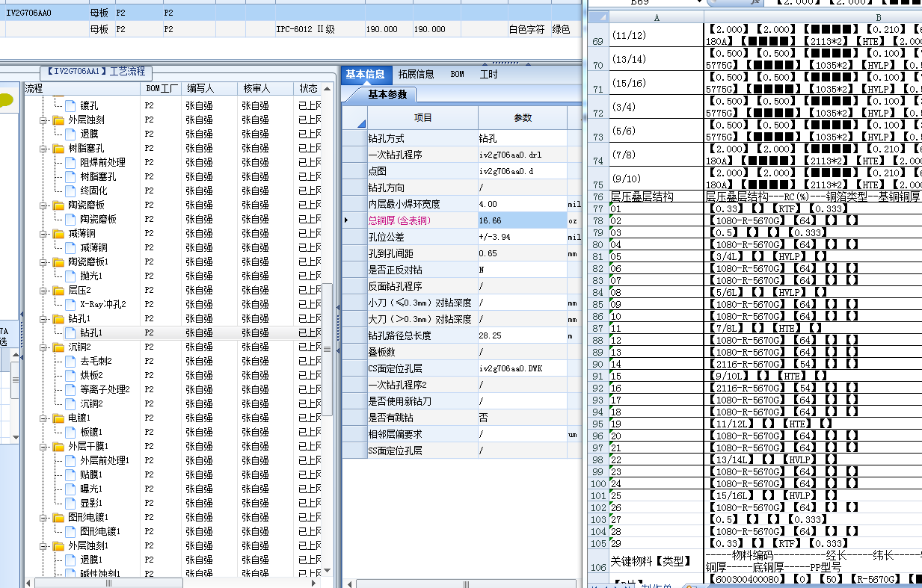The width and height of the screenshot is (922, 588).
Task: Click the 终固化 document icon
Action: (71, 191)
